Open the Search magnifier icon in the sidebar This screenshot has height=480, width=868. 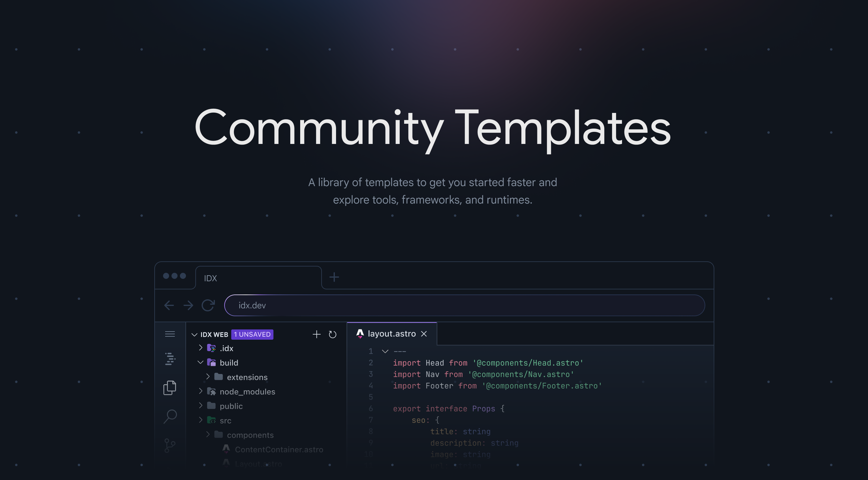click(x=170, y=416)
